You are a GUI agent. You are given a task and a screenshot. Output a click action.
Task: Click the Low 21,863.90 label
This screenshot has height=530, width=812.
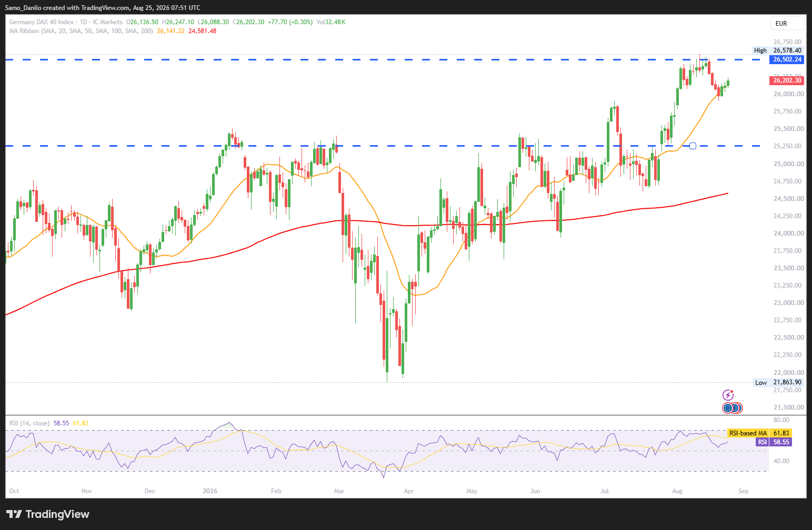(778, 382)
